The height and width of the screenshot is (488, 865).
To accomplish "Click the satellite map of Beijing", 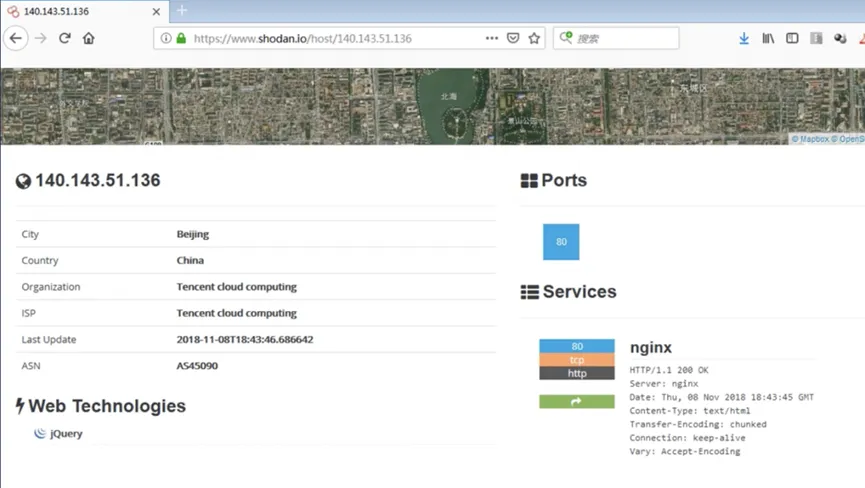I will 432,106.
